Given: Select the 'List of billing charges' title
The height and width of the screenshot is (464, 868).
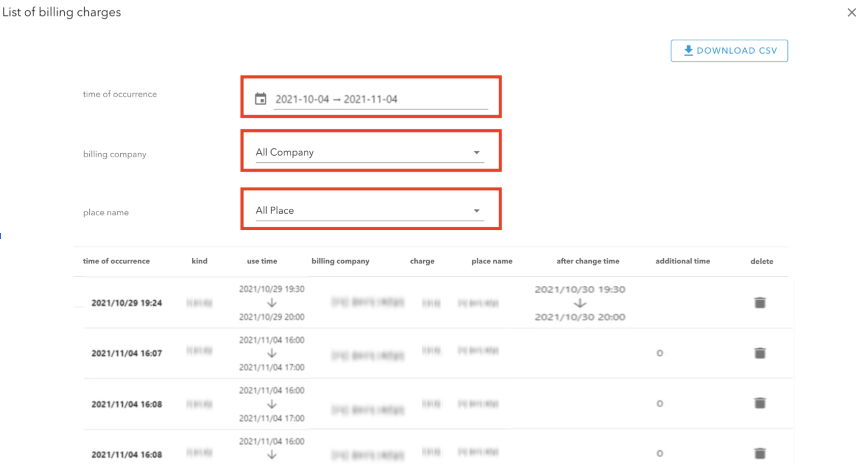Looking at the screenshot, I should click(x=62, y=12).
